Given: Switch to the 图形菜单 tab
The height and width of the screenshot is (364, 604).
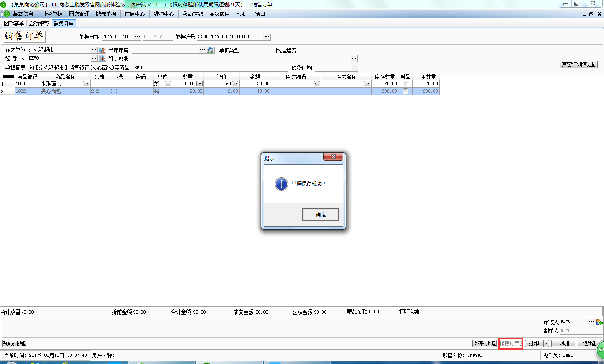Looking at the screenshot, I should (x=14, y=23).
